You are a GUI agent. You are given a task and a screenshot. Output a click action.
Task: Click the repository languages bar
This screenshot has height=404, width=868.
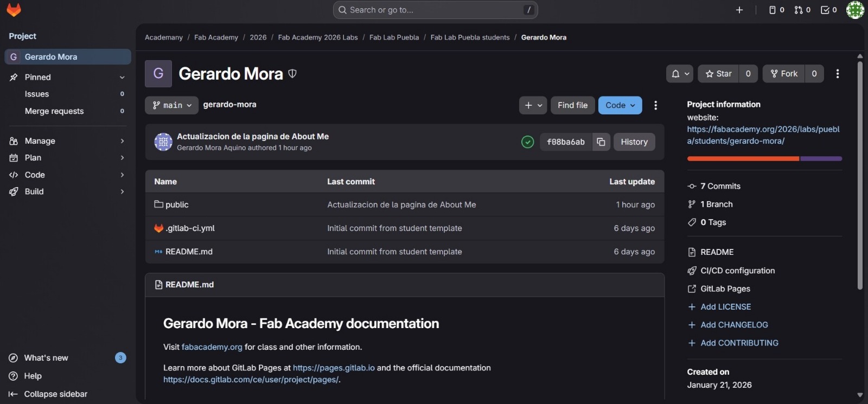pos(764,159)
